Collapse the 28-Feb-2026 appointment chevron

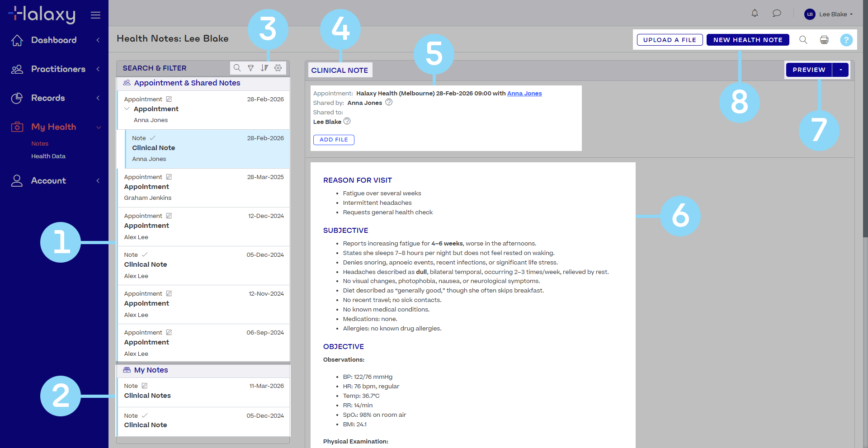pos(127,109)
